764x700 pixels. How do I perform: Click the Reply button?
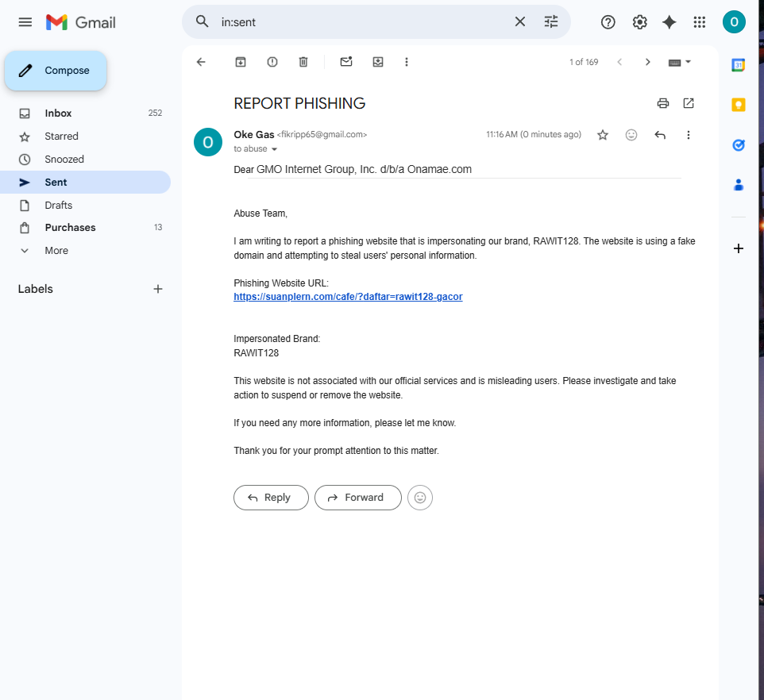coord(271,498)
